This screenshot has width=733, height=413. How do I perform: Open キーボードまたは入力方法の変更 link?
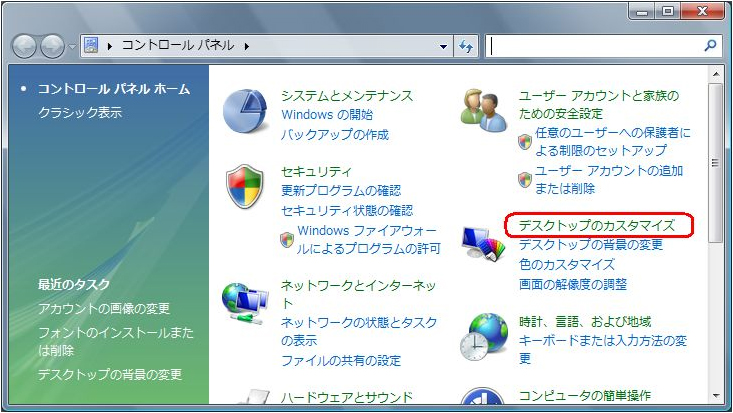[603, 349]
